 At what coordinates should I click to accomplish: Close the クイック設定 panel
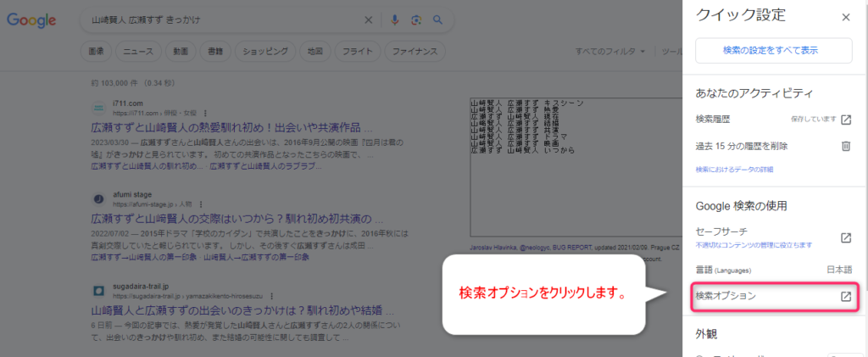point(845,16)
